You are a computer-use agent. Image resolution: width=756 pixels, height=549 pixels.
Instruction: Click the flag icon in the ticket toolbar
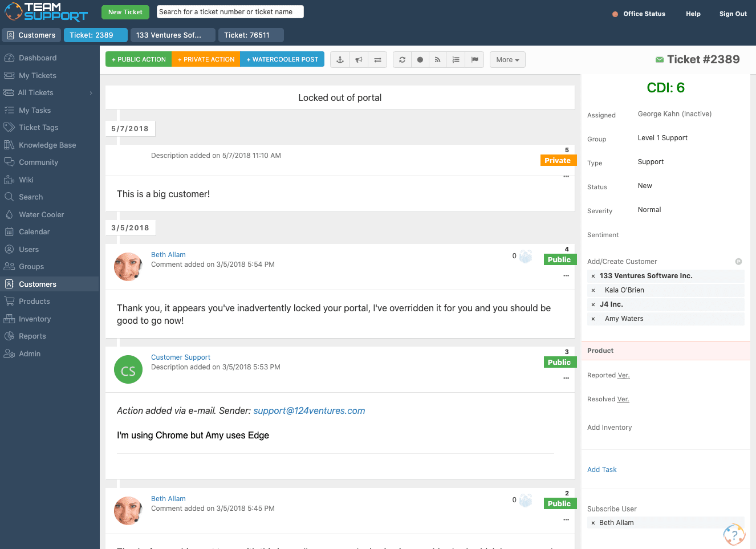(x=474, y=59)
